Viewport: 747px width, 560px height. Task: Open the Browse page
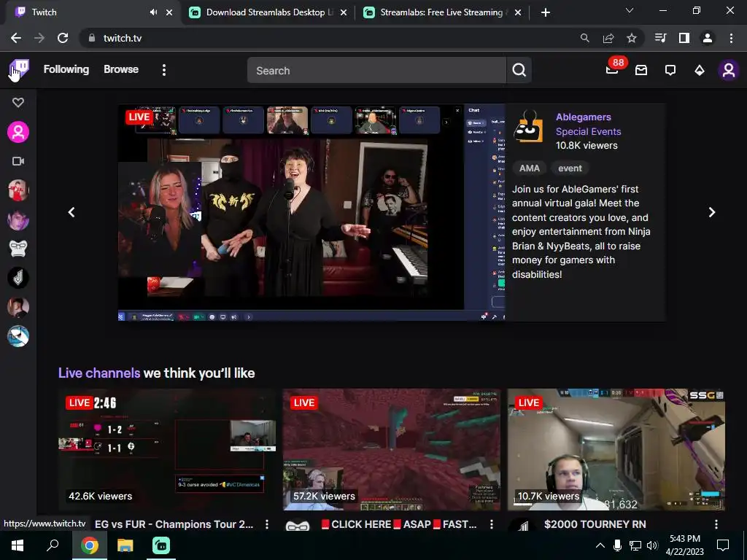point(121,69)
